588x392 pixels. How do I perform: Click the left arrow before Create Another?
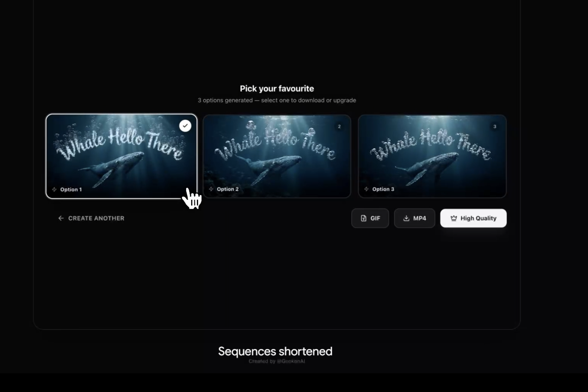click(x=61, y=218)
